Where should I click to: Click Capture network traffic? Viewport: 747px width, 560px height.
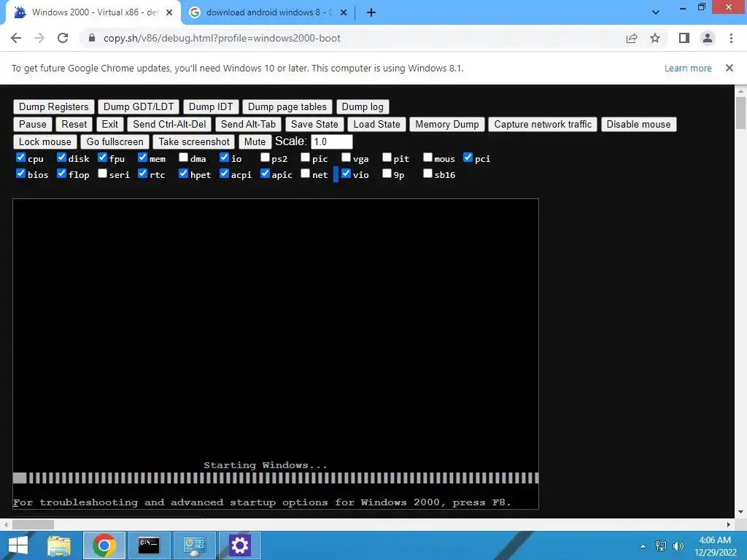pos(543,124)
